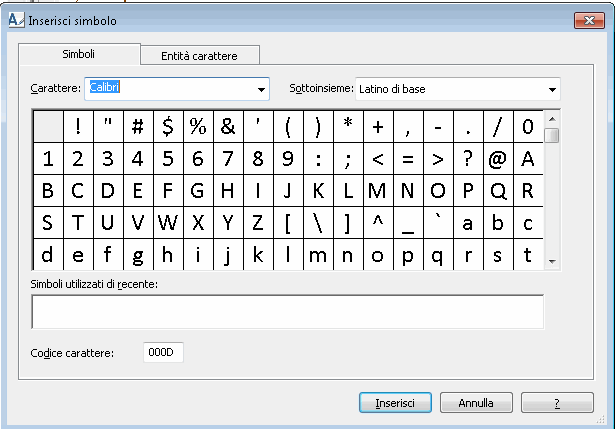Select the at sign @ symbol
Viewport: 616px width, 429px height.
coord(498,158)
